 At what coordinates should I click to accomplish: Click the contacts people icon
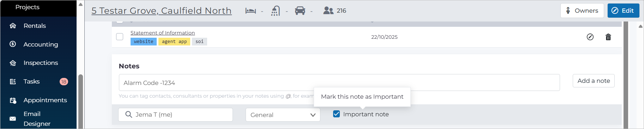tap(328, 11)
